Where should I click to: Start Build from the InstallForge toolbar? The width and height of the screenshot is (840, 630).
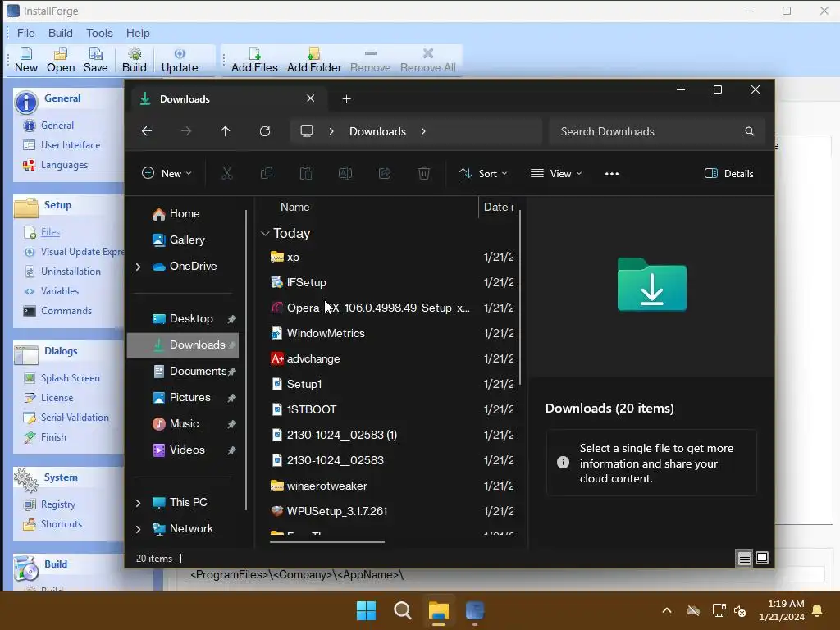pyautogui.click(x=134, y=59)
